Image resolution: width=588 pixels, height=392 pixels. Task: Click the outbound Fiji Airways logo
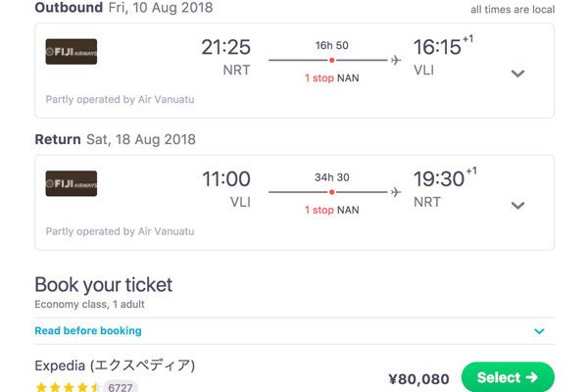tap(72, 52)
